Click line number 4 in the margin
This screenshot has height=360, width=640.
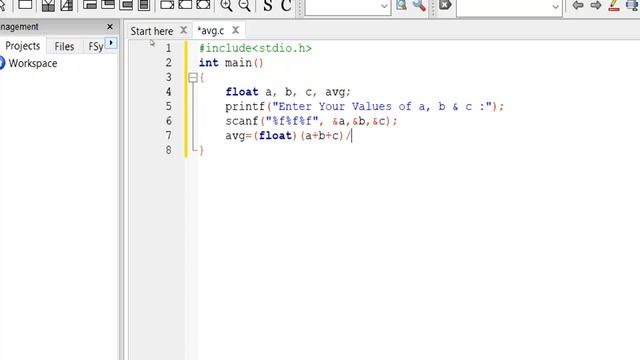click(168, 92)
